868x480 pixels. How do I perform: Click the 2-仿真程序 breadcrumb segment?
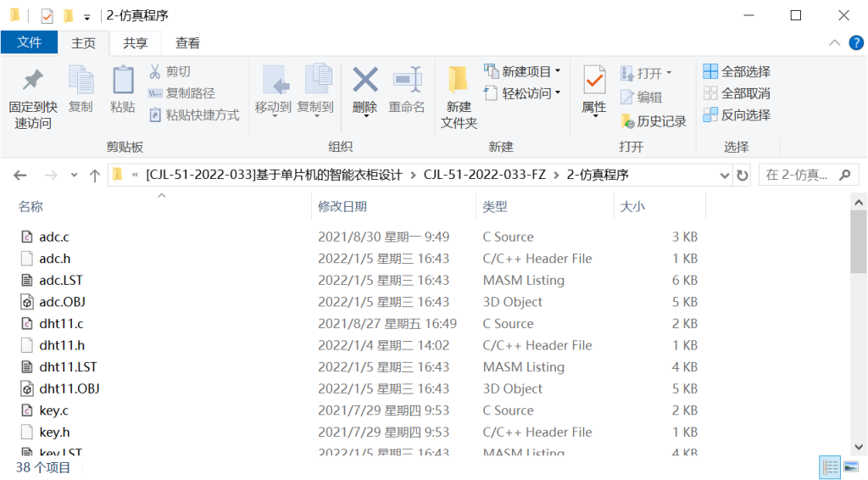click(598, 175)
